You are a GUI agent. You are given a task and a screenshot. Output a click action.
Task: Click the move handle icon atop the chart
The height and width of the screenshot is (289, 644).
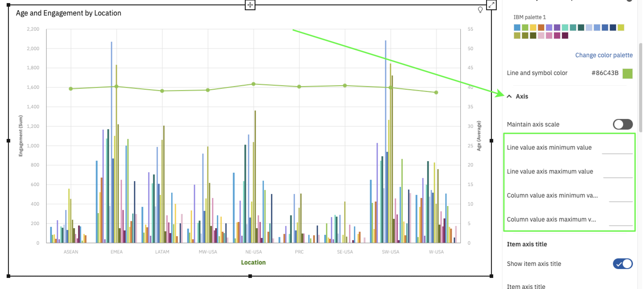250,5
